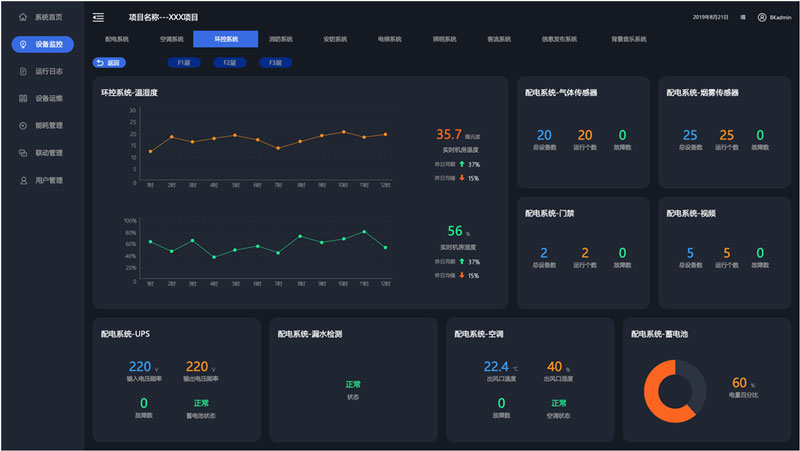Click the 设备监控 location pin icon
This screenshot has width=800, height=451.
[x=23, y=45]
